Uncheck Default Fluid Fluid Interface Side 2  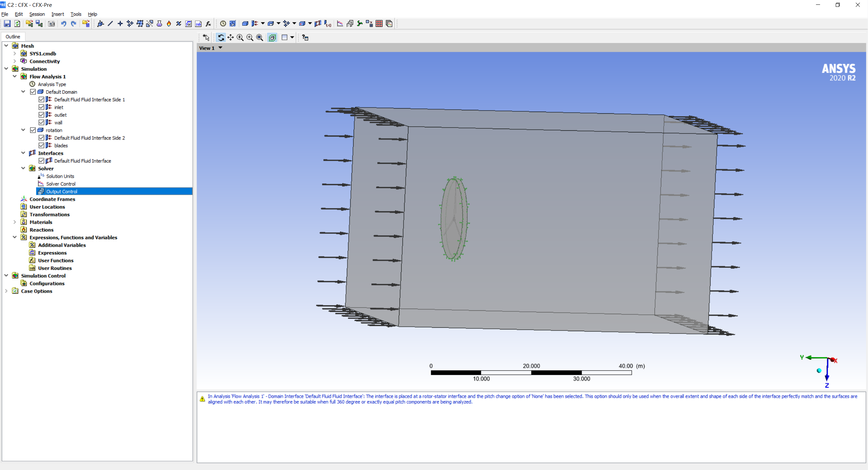(41, 138)
